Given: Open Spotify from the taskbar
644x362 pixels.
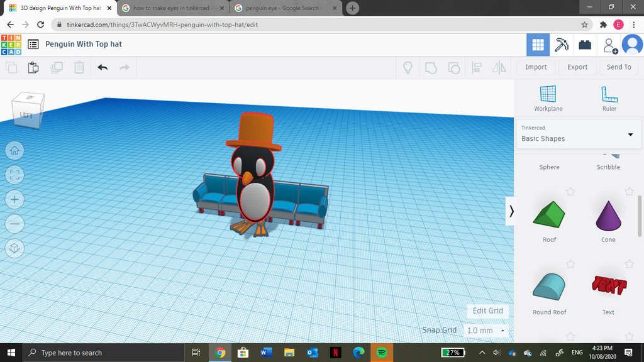Looking at the screenshot, I should click(382, 353).
